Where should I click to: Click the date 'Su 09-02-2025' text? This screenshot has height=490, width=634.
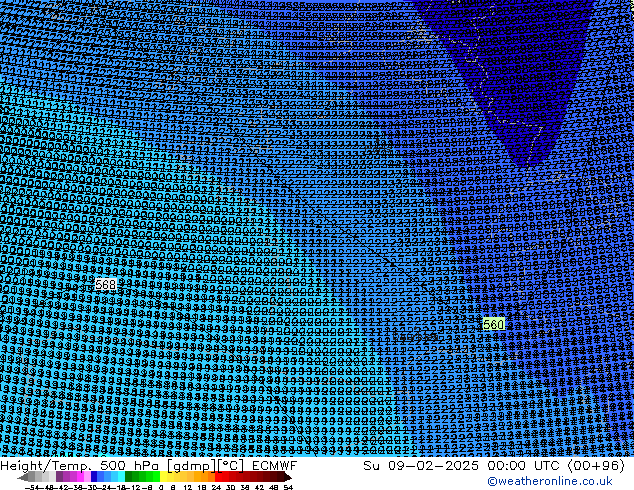pos(421,465)
